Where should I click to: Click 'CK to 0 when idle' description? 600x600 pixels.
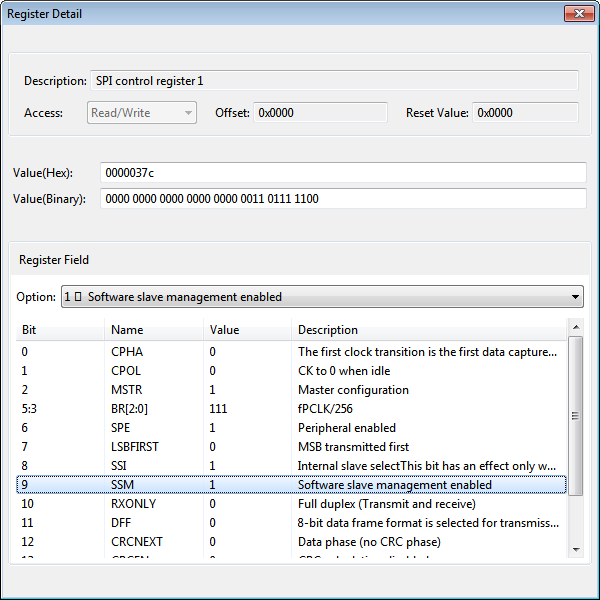[344, 371]
